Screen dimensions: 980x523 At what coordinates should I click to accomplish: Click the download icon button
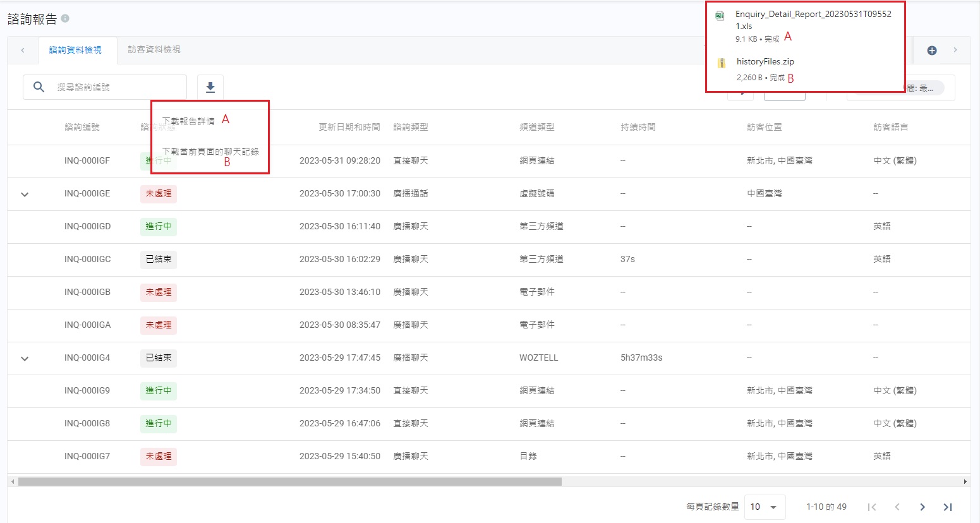[210, 87]
